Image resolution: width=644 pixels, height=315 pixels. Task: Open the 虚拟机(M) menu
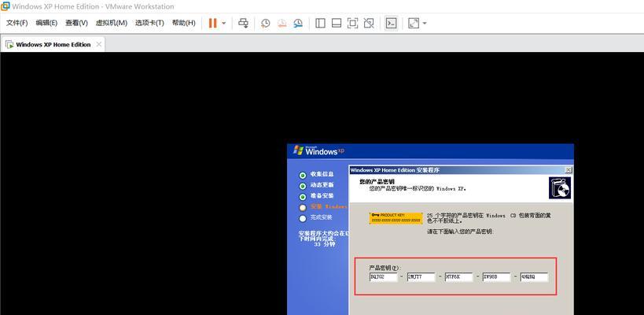click(112, 23)
